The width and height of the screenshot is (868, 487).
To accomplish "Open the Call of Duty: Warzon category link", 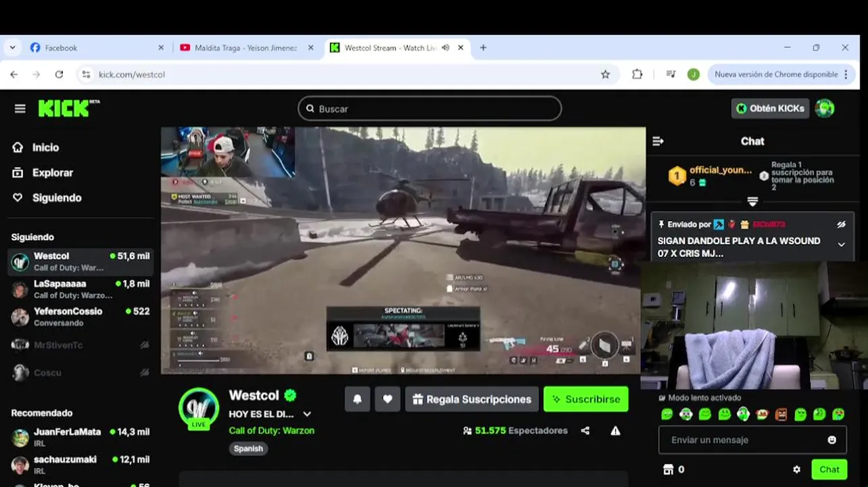I will pos(271,430).
